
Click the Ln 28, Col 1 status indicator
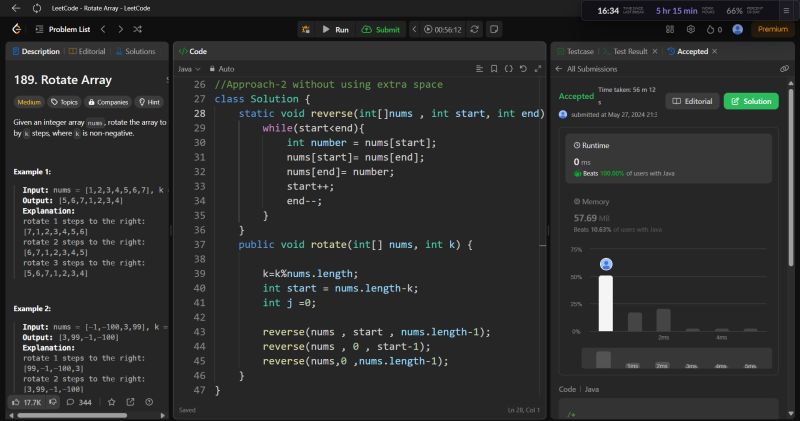point(523,410)
